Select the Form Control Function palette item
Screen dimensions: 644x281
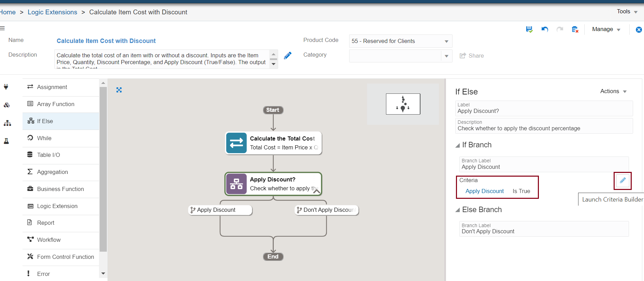coord(61,257)
